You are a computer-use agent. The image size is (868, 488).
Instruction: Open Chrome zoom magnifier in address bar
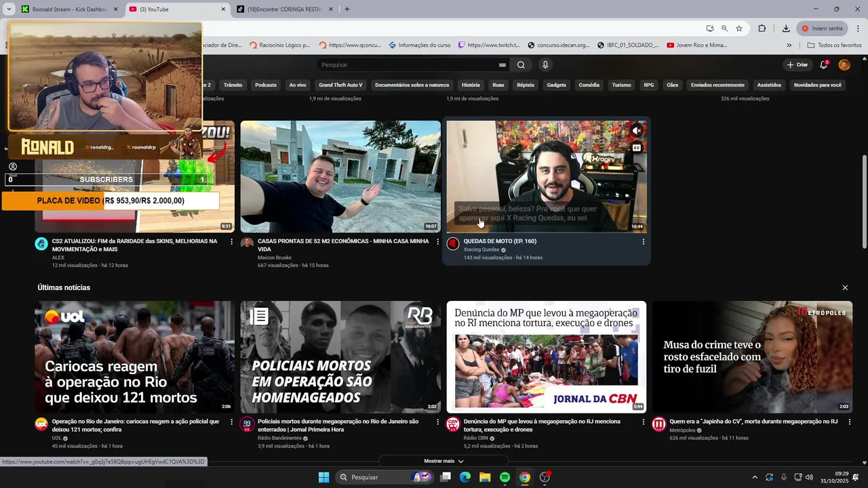click(724, 28)
